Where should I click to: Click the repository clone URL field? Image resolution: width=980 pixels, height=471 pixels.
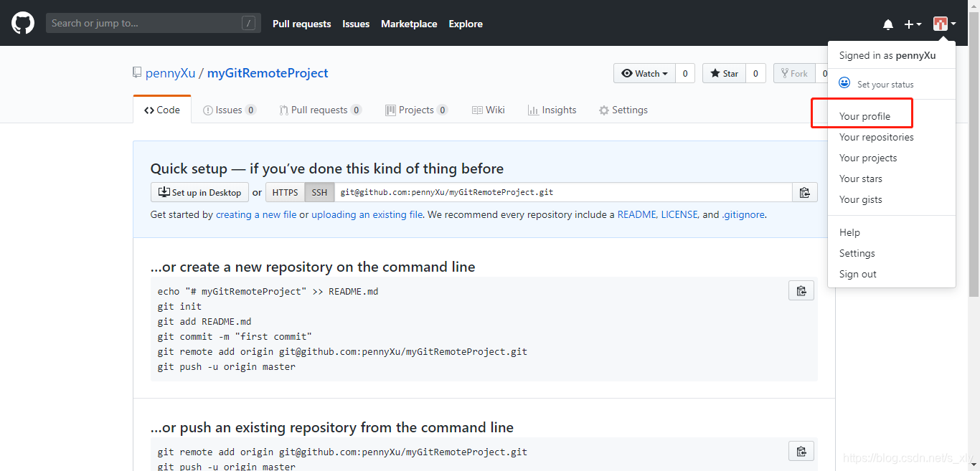click(563, 192)
